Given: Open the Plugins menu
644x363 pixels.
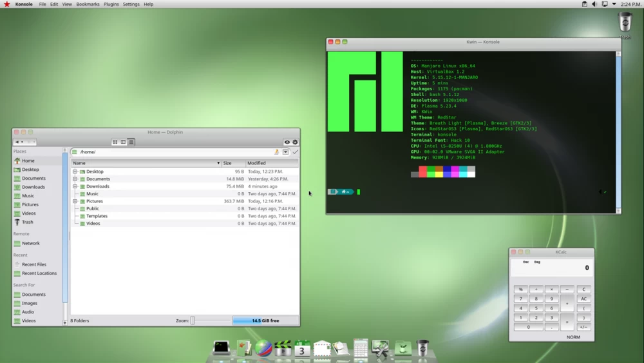Looking at the screenshot, I should click(111, 4).
